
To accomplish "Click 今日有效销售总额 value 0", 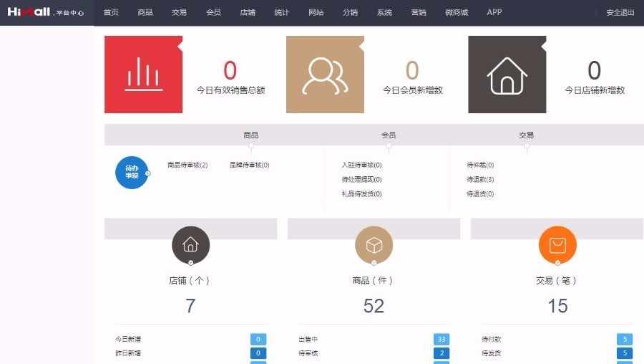I will (x=230, y=70).
